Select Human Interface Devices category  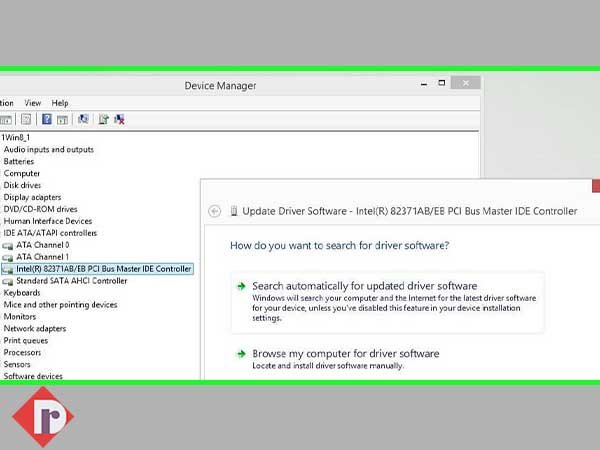[x=48, y=221]
